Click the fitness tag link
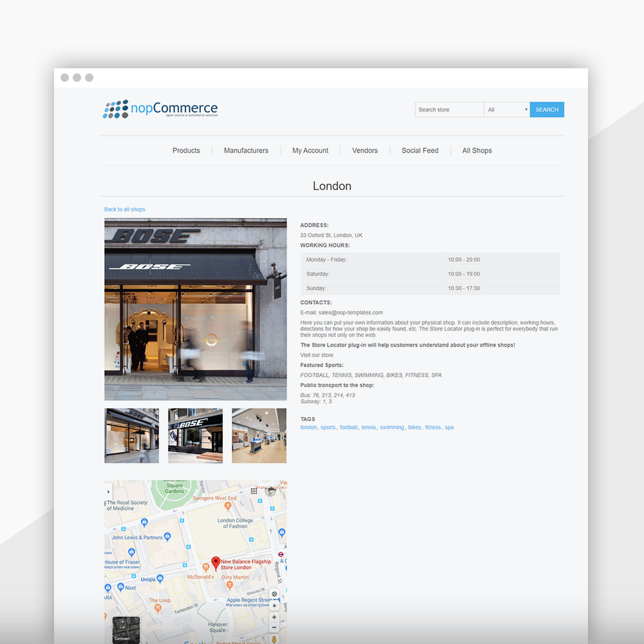Image resolution: width=644 pixels, height=644 pixels. point(433,427)
